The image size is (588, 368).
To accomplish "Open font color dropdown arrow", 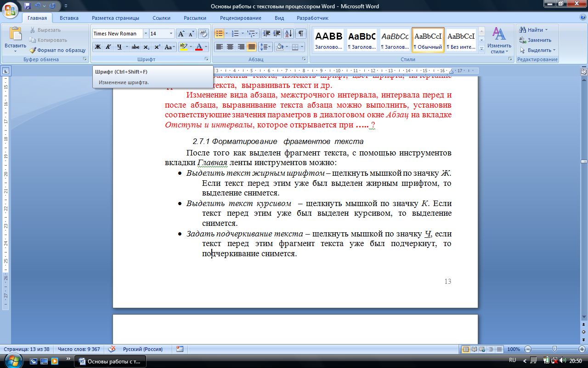I will (x=206, y=47).
